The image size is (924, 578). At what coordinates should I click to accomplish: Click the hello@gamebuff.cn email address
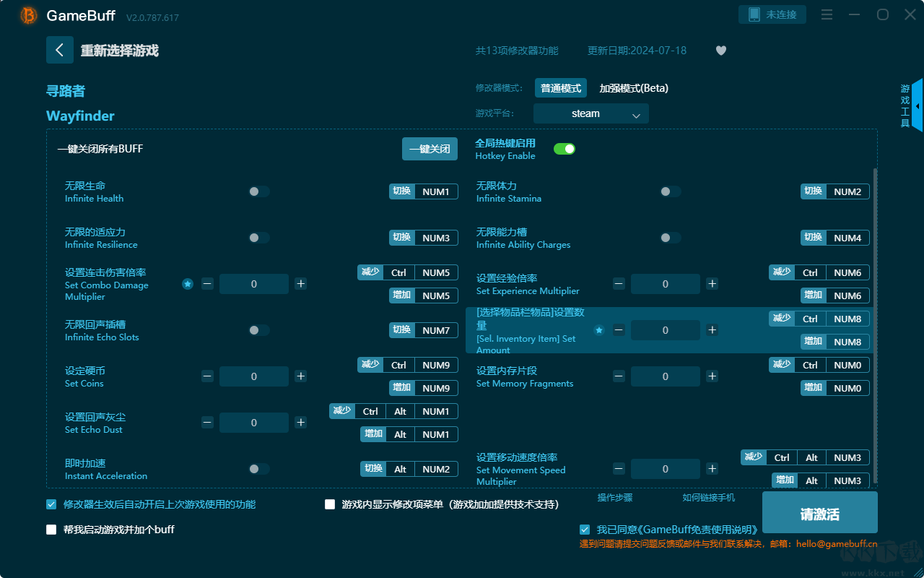point(837,544)
